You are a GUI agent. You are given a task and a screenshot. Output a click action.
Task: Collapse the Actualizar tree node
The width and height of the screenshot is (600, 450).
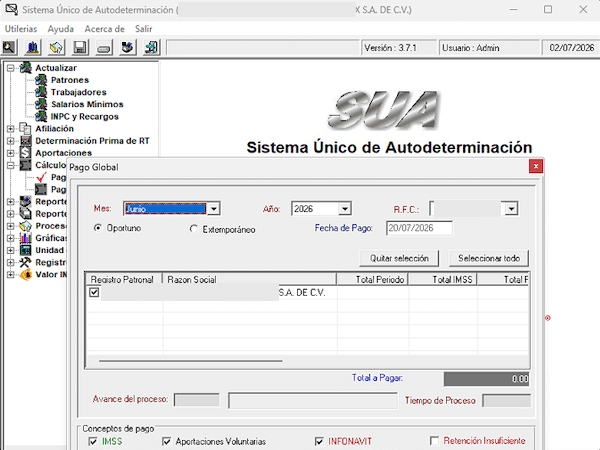coord(10,68)
